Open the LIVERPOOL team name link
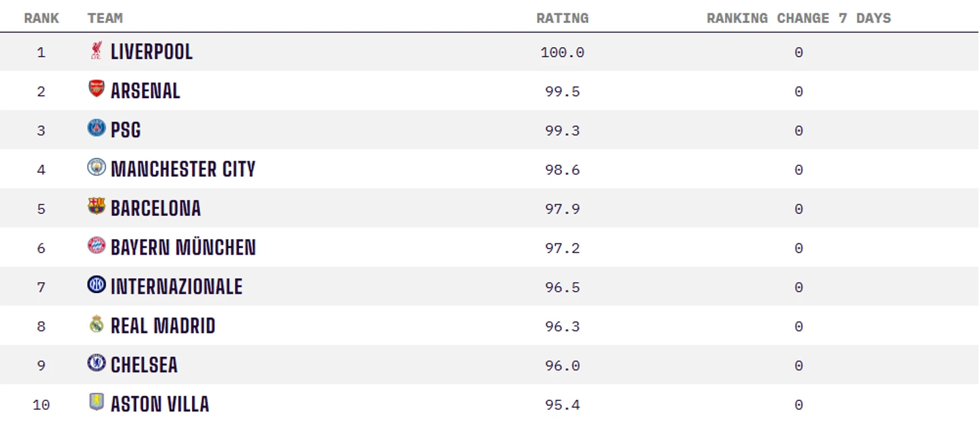Screen dimensions: 980x422 (152, 52)
